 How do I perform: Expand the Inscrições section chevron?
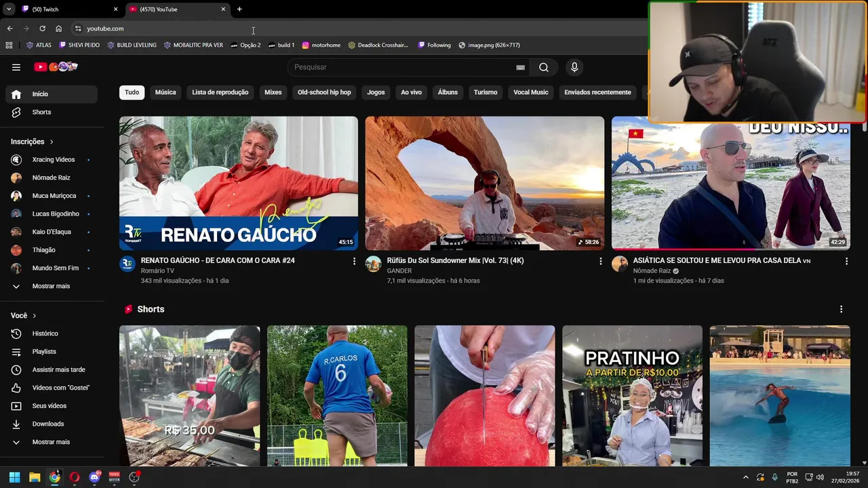click(52, 142)
